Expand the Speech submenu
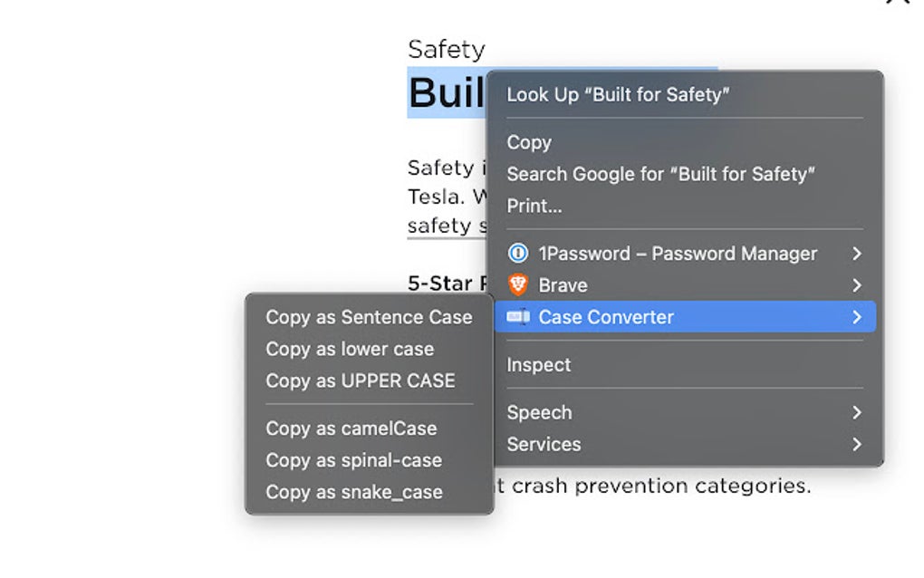Image resolution: width=924 pixels, height=578 pixels. tap(856, 412)
